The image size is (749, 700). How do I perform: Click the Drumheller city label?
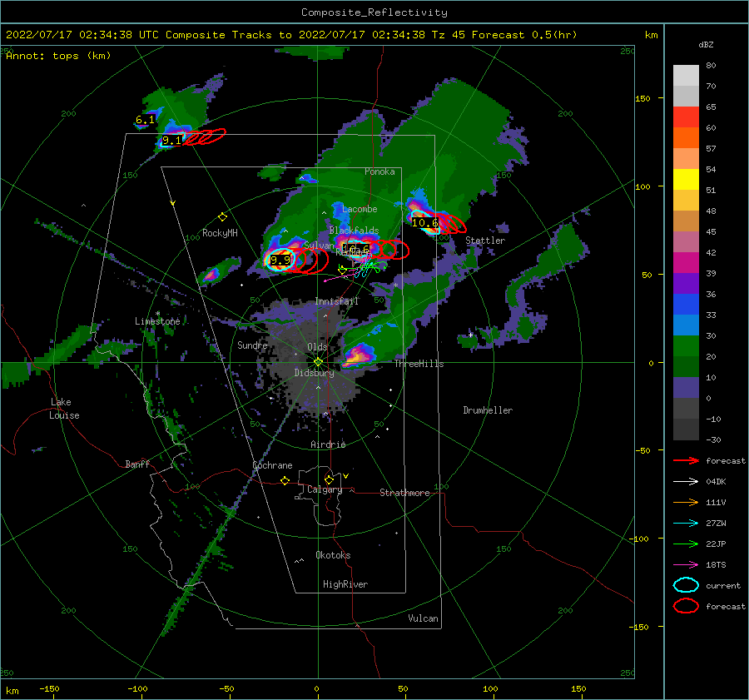pos(488,410)
